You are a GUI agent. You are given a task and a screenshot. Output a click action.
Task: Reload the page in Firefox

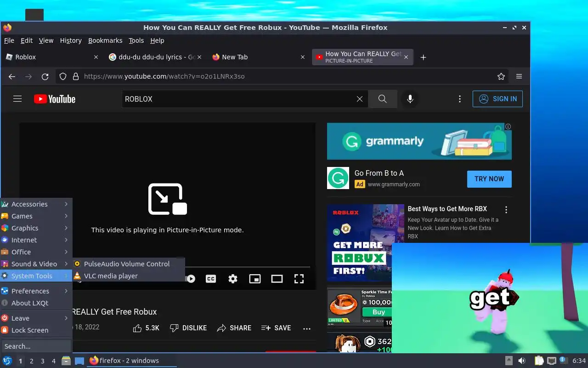coord(45,77)
